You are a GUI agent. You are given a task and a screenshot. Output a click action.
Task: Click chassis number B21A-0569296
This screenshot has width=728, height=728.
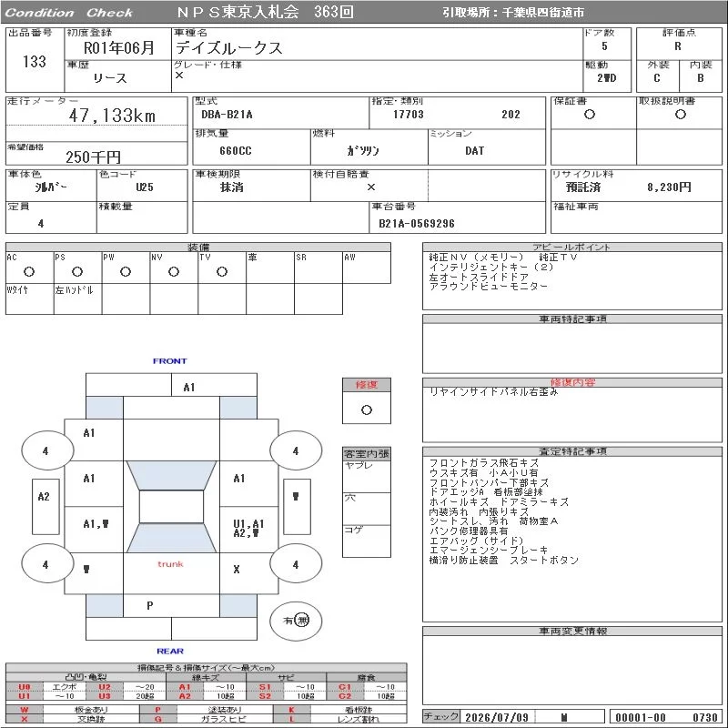pos(417,224)
